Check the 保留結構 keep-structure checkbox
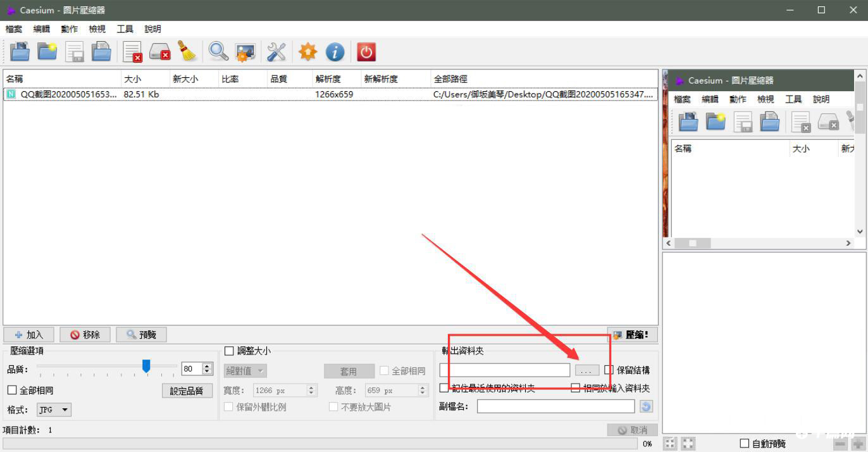 [608, 370]
